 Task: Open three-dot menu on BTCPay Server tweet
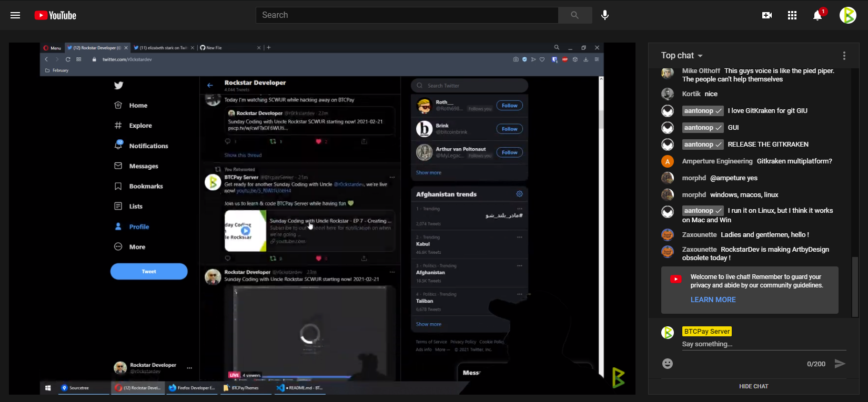pyautogui.click(x=392, y=177)
